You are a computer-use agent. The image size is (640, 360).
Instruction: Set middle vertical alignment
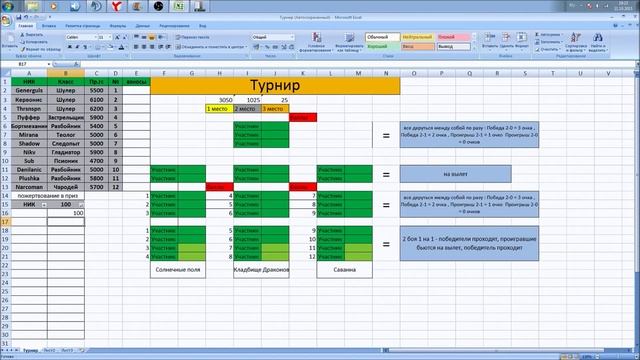144,37
